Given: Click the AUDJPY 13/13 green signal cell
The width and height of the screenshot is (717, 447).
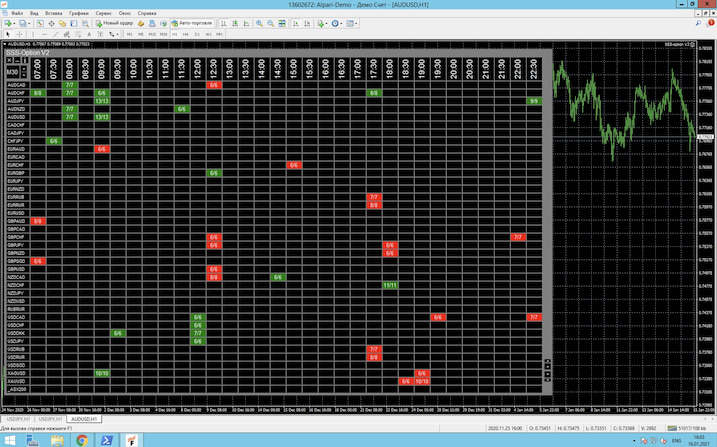Looking at the screenshot, I should (x=102, y=101).
